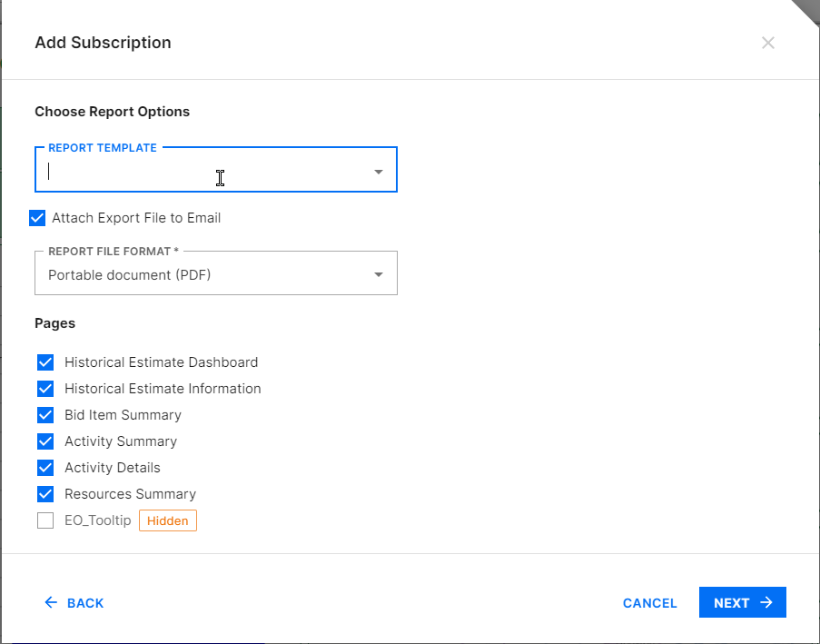
Task: Uncheck Attach Export File to Email
Action: [37, 218]
